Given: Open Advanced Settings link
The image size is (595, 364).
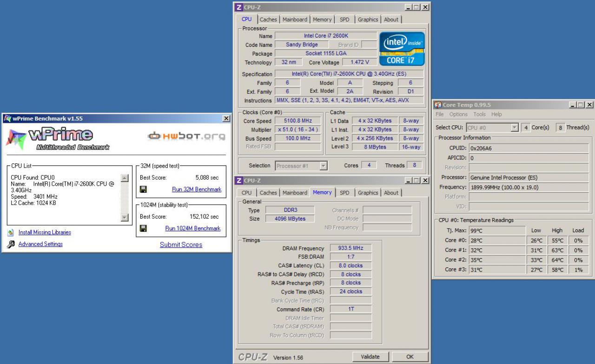Looking at the screenshot, I should 40,244.
